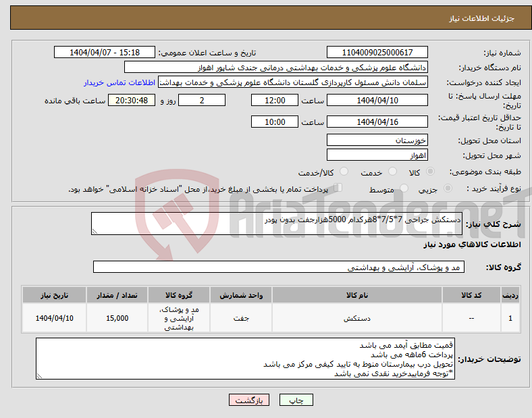
Task: Click the چاپ print button
Action: tap(296, 400)
